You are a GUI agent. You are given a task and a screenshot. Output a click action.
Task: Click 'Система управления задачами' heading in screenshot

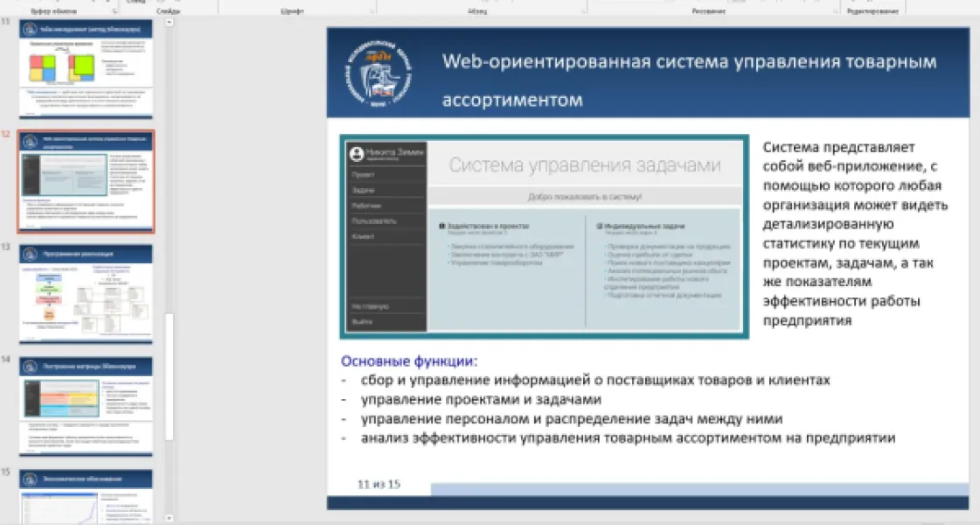584,165
